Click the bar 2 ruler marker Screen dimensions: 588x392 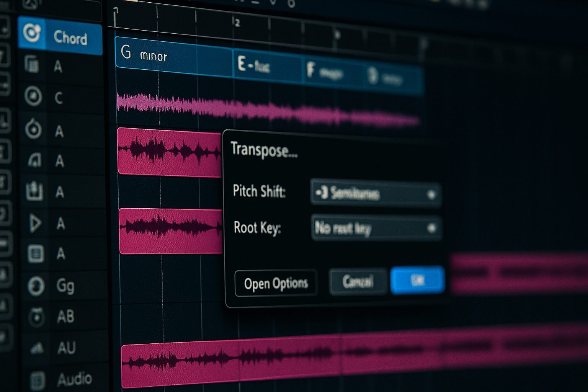(x=237, y=23)
